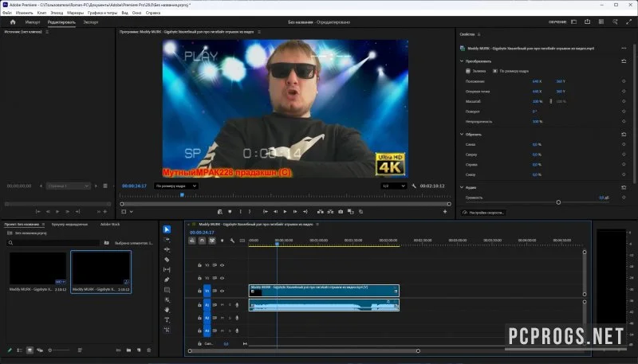This screenshot has width=638, height=364.
Task: Click the Home icon in the header
Action: pyautogui.click(x=13, y=22)
